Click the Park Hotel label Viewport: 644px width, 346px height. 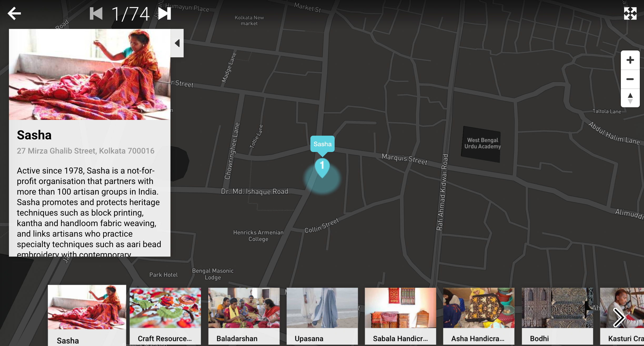click(163, 275)
